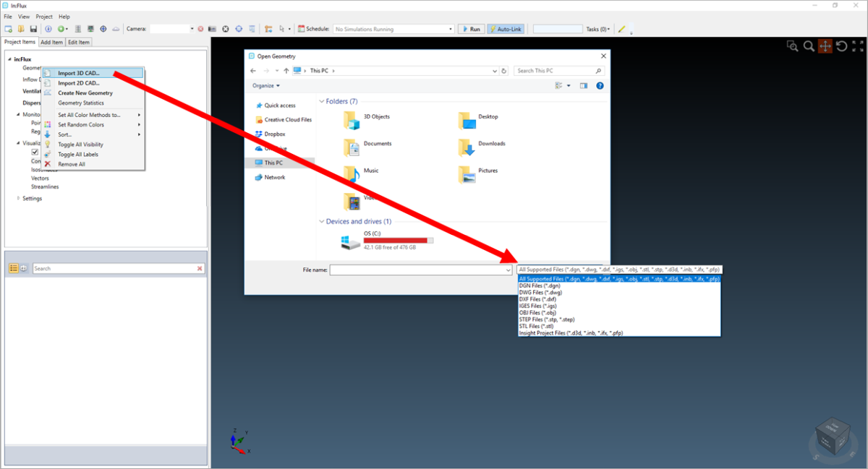Click the red X Remove All entry
This screenshot has width=868, height=469.
pos(72,164)
